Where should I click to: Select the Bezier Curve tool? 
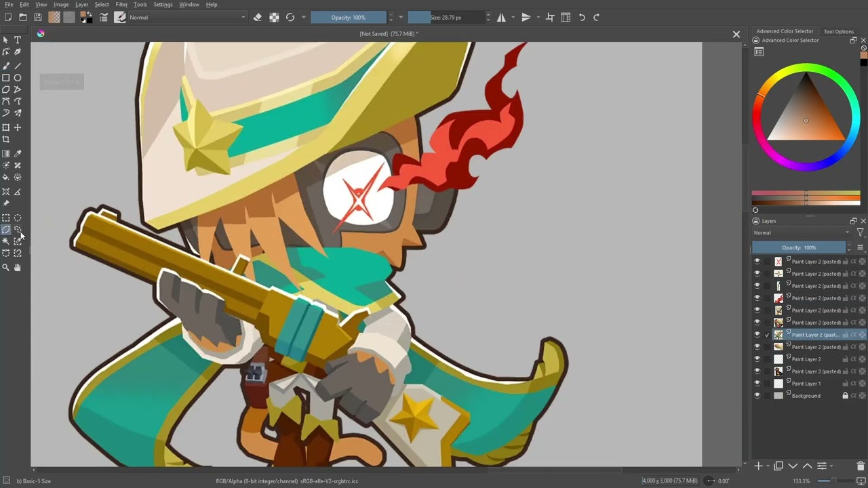point(6,101)
